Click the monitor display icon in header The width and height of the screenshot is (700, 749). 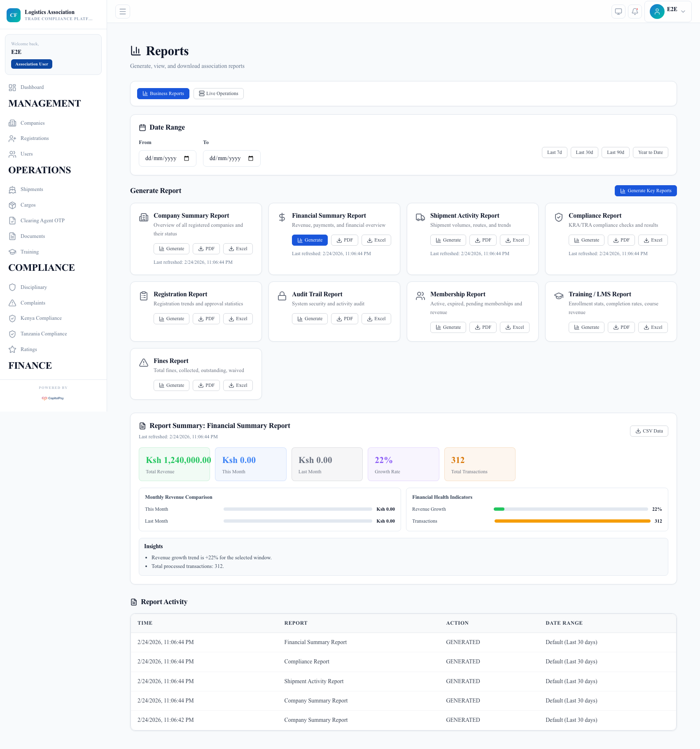pos(618,12)
